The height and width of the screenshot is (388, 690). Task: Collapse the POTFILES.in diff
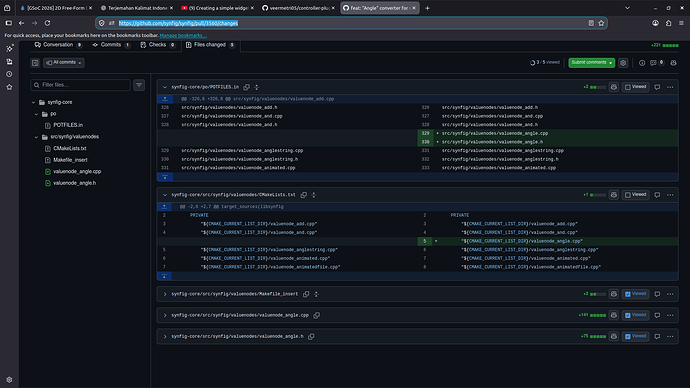tap(165, 87)
